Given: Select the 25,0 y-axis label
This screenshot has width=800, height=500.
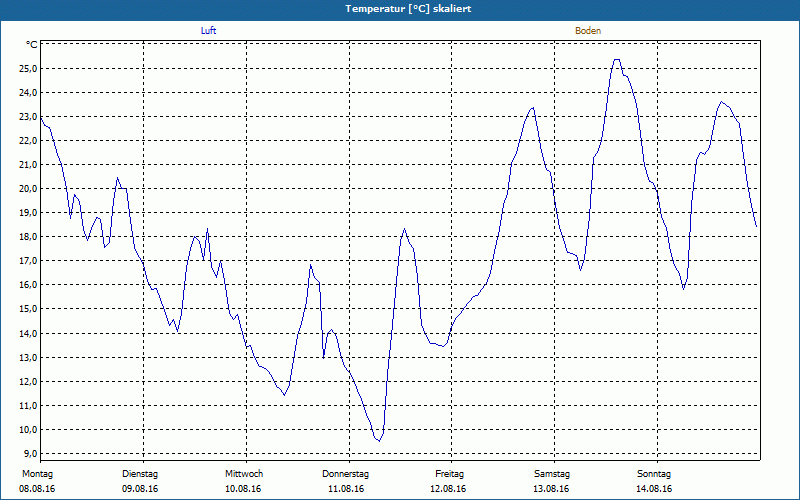Looking at the screenshot, I should click(29, 68).
